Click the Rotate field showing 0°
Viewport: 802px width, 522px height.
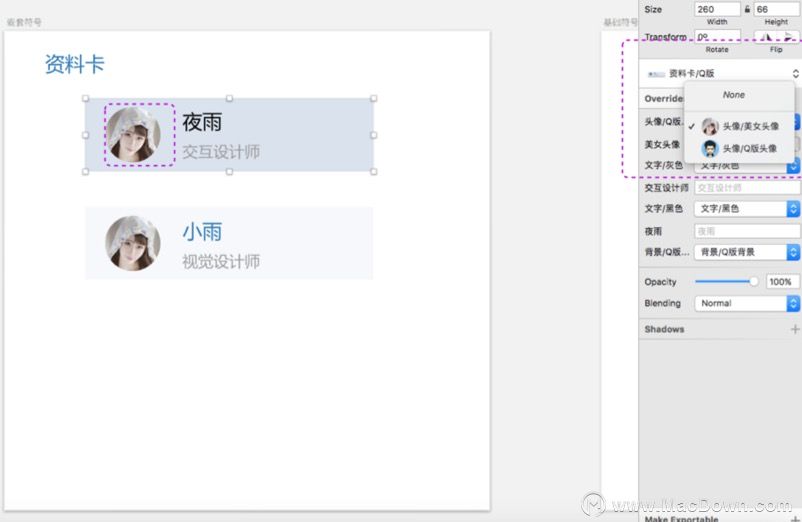717,36
